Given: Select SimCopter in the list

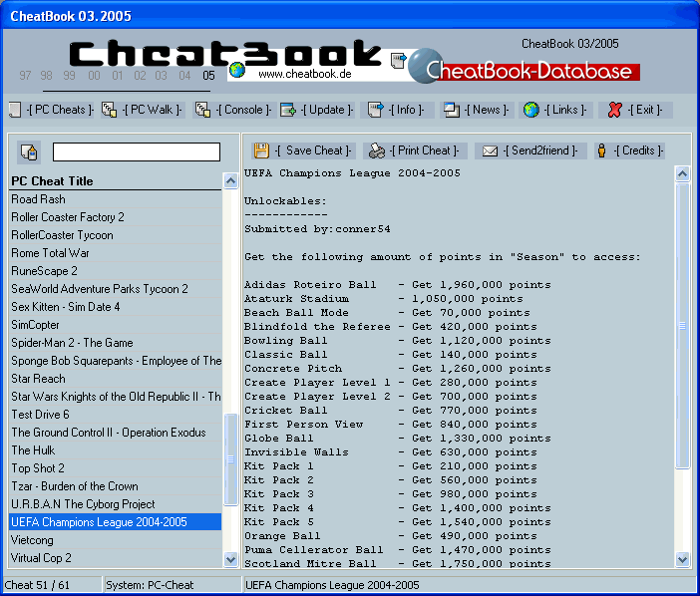Looking at the screenshot, I should (x=116, y=325).
